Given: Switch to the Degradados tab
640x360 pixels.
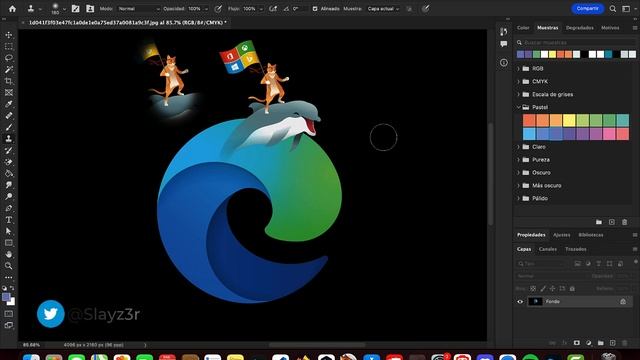Looking at the screenshot, I should click(x=580, y=28).
